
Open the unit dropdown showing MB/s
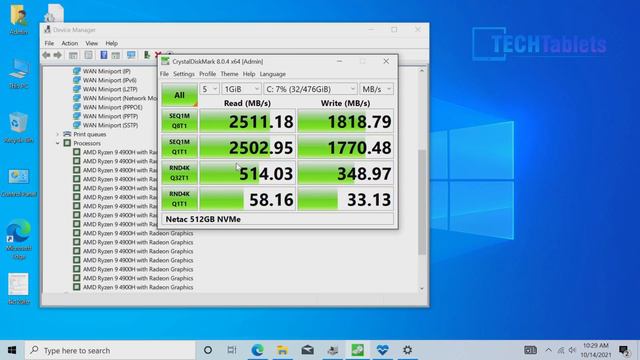(x=376, y=89)
